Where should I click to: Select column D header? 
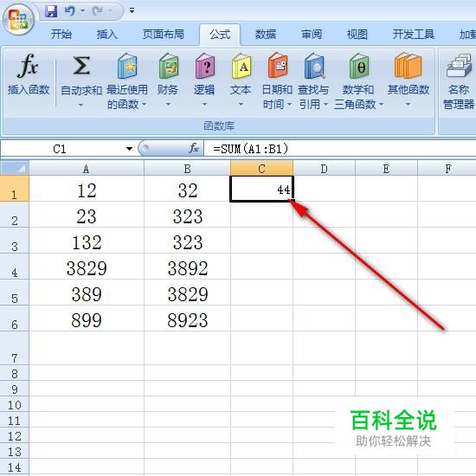point(324,169)
